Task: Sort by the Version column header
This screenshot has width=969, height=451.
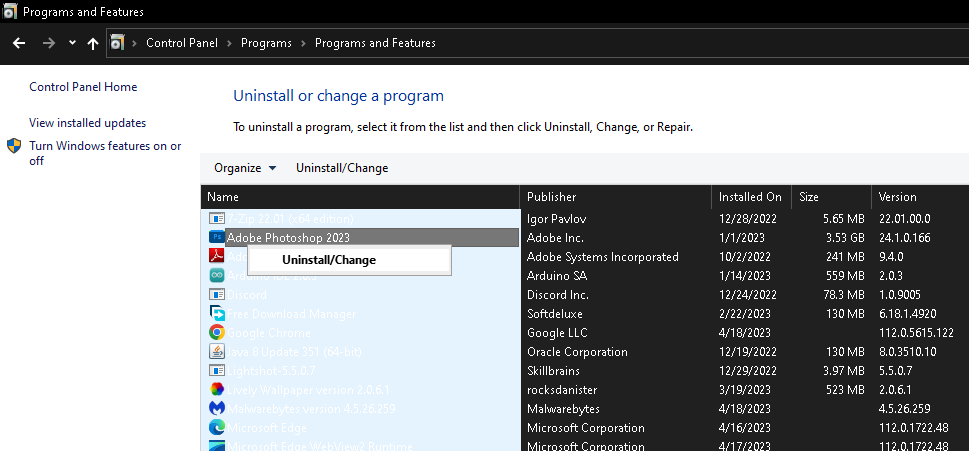Action: click(x=920, y=197)
